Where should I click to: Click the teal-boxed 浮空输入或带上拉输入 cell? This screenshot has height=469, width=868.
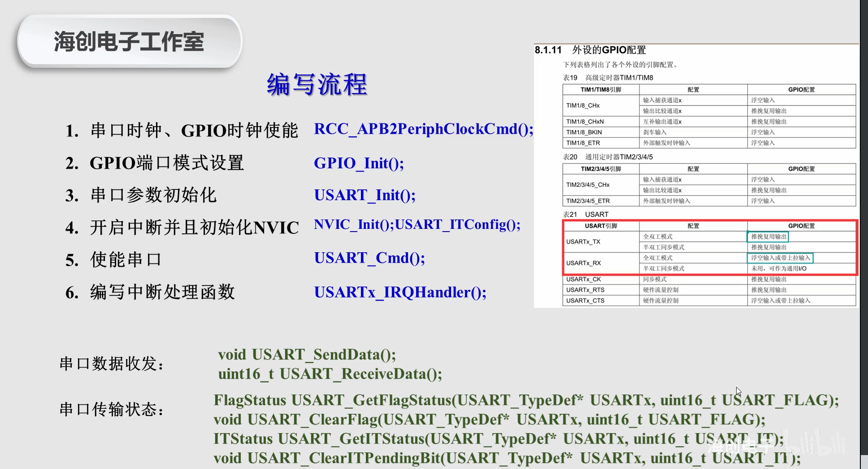tap(780, 258)
